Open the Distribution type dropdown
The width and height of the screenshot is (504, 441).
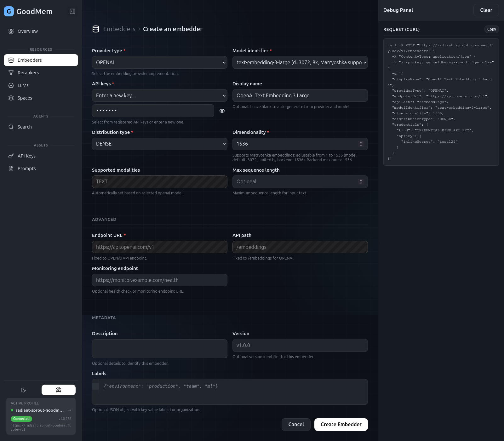[159, 144]
